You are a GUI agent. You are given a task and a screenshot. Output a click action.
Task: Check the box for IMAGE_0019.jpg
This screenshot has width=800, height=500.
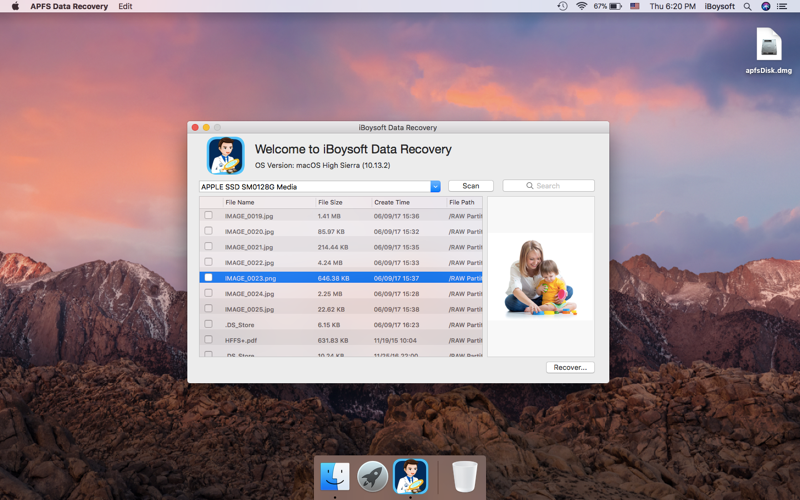(x=209, y=216)
